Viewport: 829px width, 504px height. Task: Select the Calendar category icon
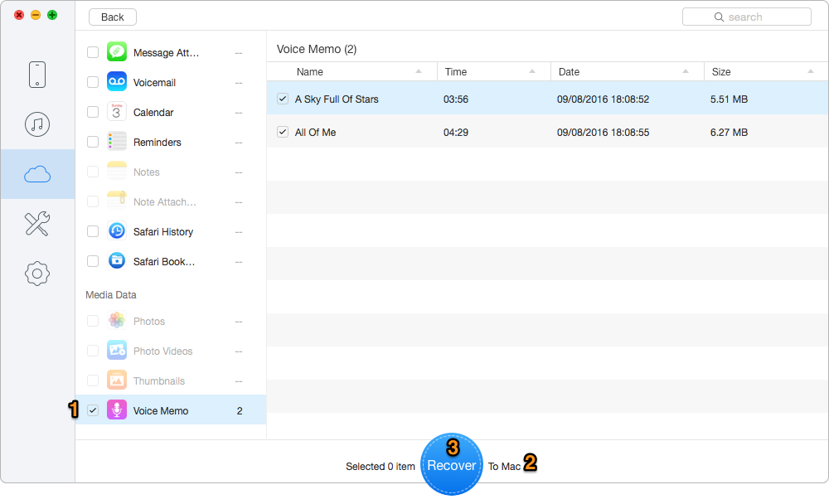116,112
